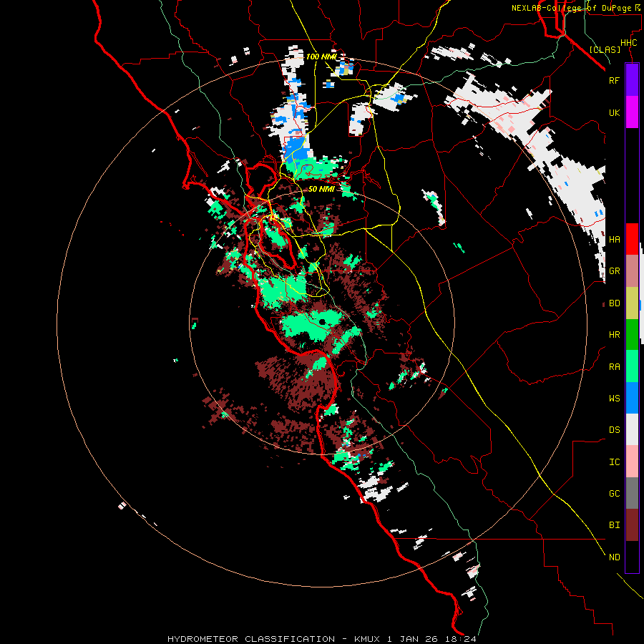644x644 pixels.
Task: Click the 'ND' legend label text
Action: click(x=614, y=557)
